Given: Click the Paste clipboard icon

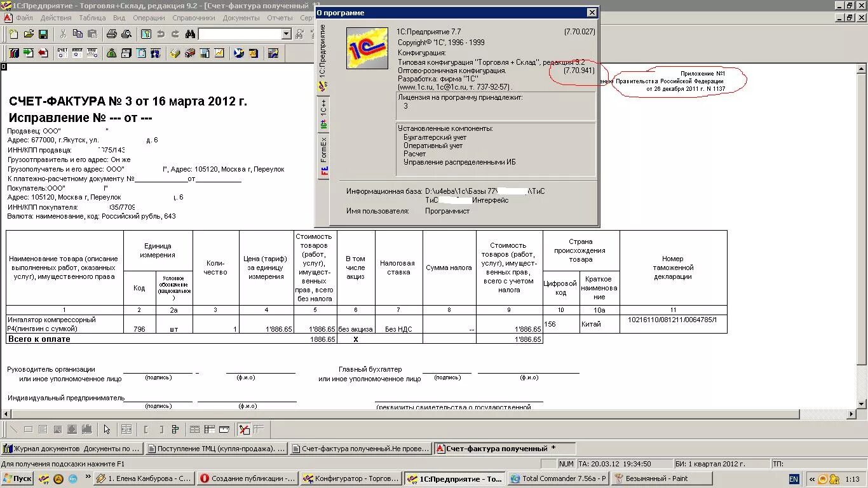Looking at the screenshot, I should pos(92,34).
